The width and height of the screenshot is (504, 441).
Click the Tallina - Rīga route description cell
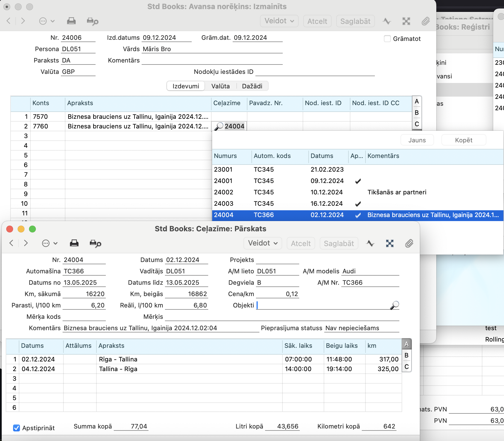coord(189,369)
